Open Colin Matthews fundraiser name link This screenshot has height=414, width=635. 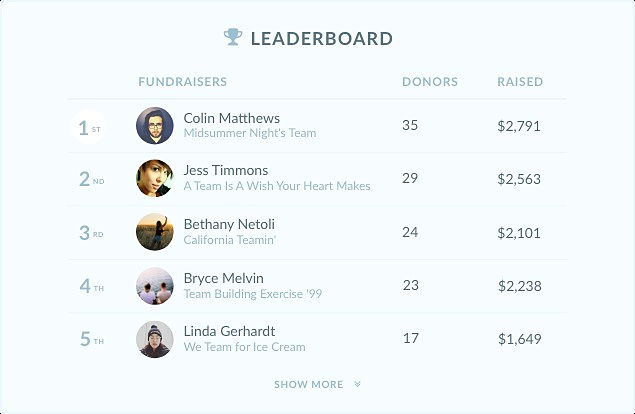(232, 118)
